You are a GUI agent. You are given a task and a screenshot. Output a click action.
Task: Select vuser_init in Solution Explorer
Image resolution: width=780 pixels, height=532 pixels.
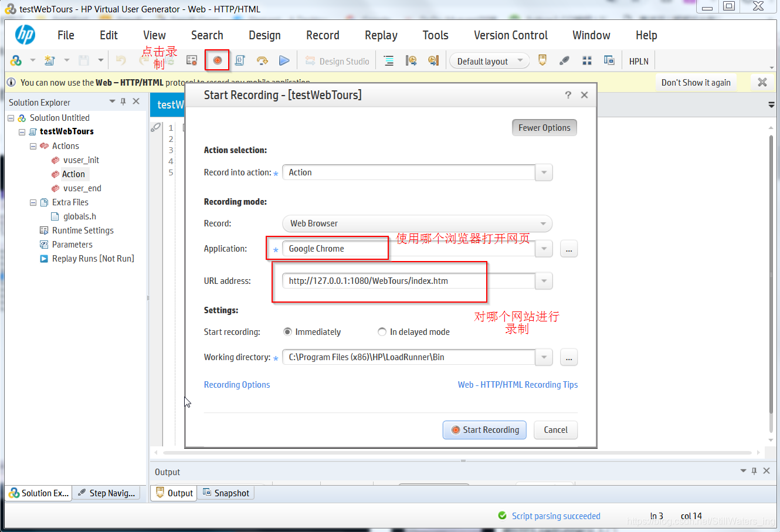tap(81, 160)
